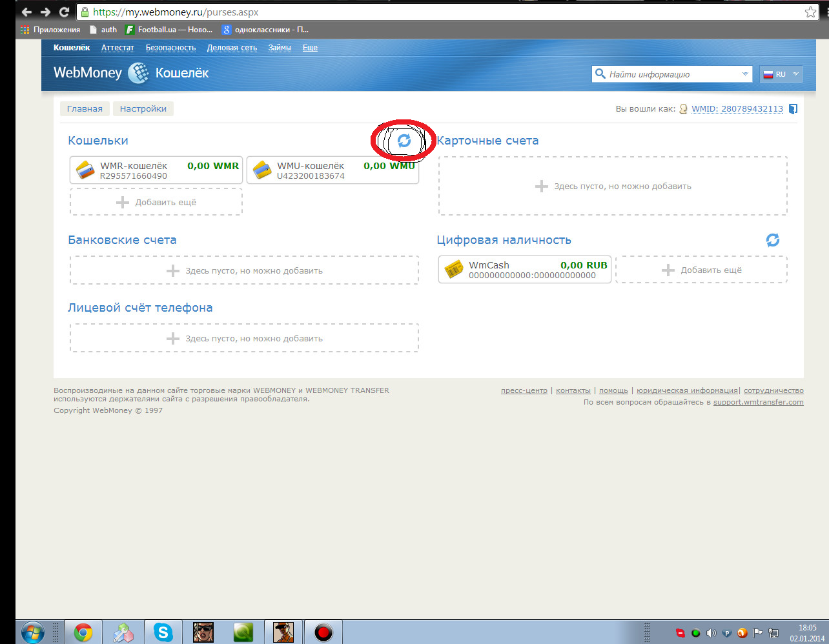The width and height of the screenshot is (829, 644).
Task: Add more digital cash via Добавить ещё
Action: [x=702, y=270]
